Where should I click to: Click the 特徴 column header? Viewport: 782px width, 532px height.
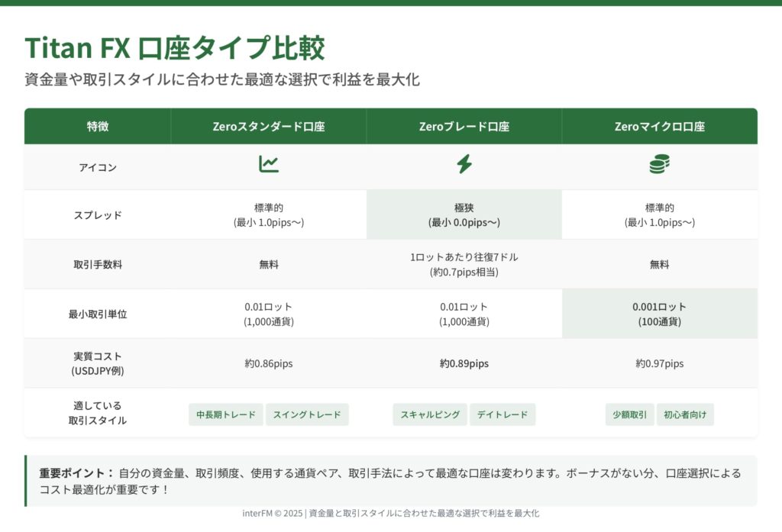click(98, 127)
